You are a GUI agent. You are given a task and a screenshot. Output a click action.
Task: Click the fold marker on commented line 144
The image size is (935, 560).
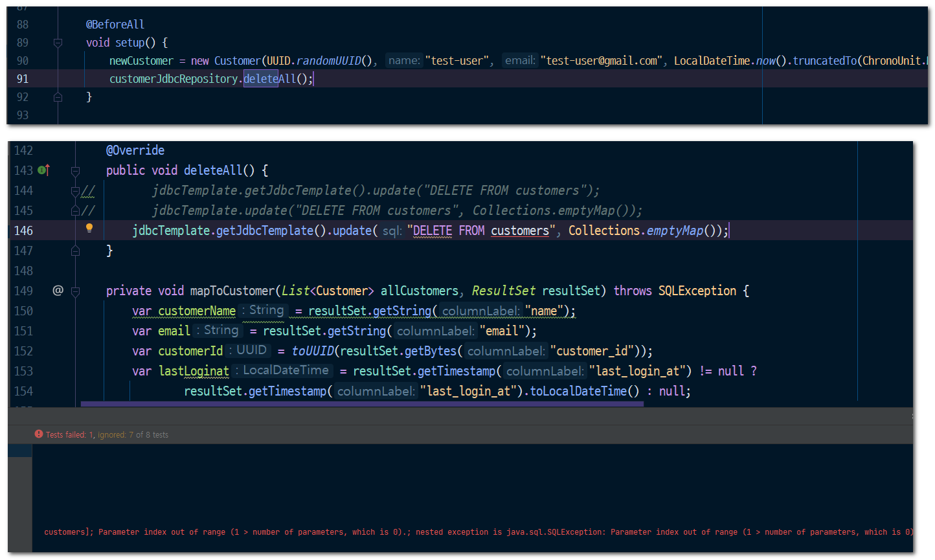(x=75, y=190)
